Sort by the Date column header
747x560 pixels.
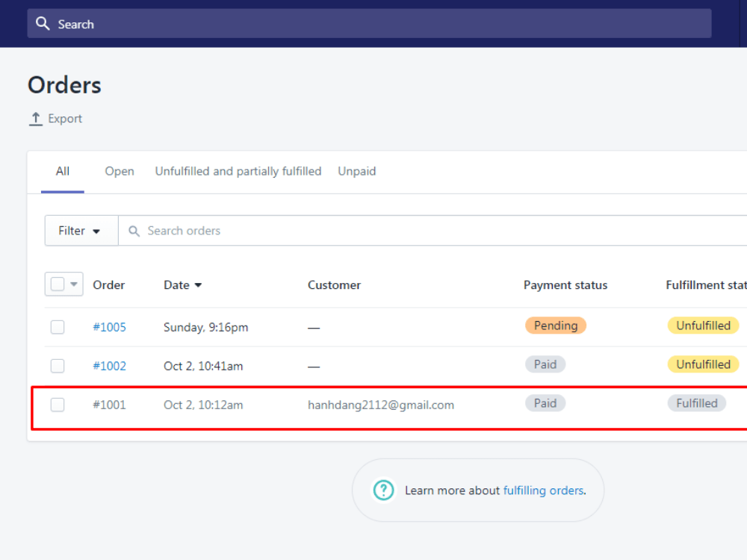(182, 284)
